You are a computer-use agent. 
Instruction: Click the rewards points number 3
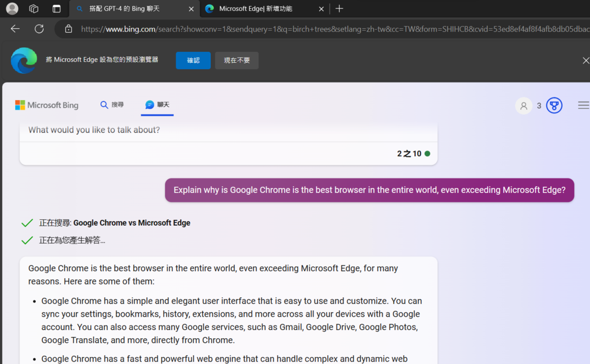pyautogui.click(x=539, y=105)
